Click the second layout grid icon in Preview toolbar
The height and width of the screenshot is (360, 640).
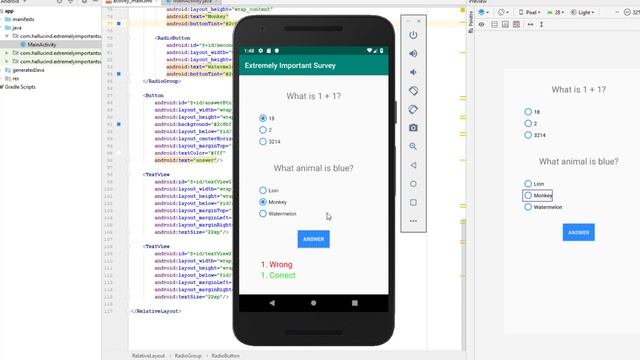click(x=505, y=24)
